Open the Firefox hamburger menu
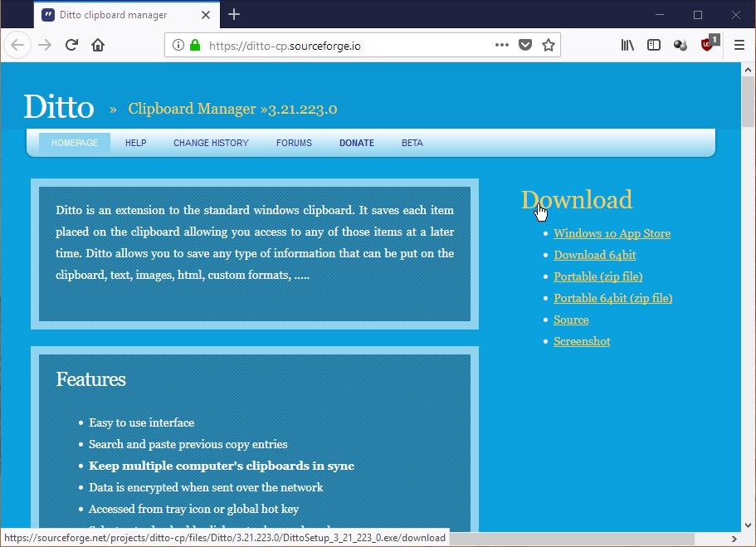756x547 pixels. tap(739, 46)
